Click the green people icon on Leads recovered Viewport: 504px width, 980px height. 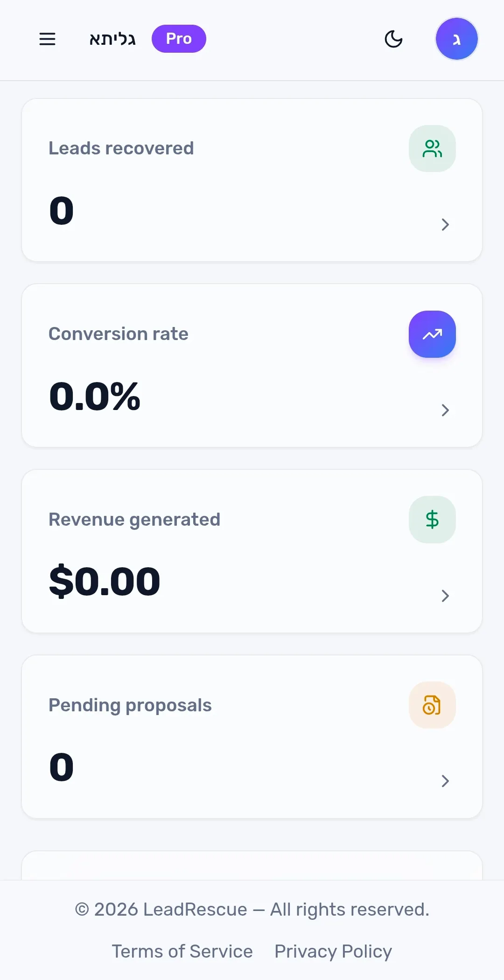(432, 149)
